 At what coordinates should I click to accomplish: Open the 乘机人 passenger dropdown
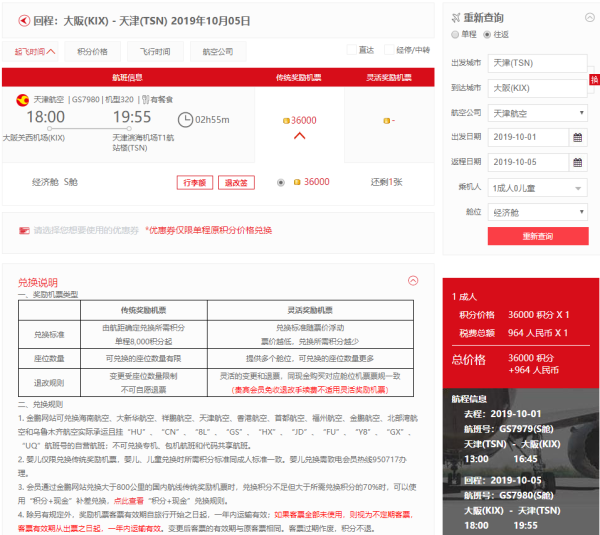coord(537,188)
